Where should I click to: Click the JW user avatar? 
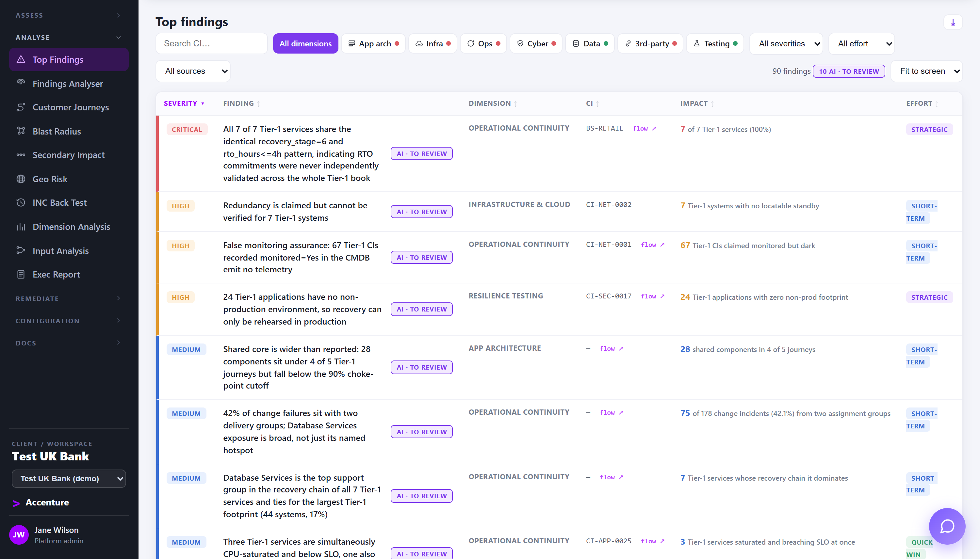pyautogui.click(x=19, y=535)
